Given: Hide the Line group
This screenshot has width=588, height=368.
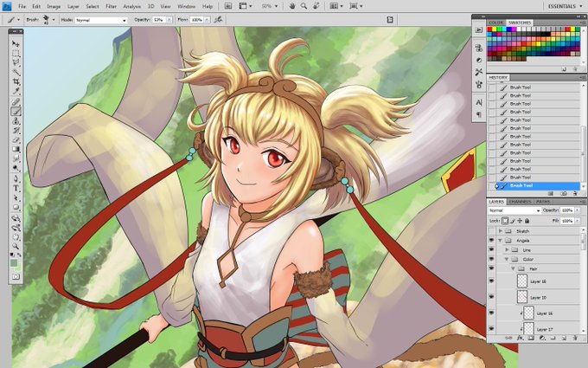Looking at the screenshot, I should click(492, 249).
